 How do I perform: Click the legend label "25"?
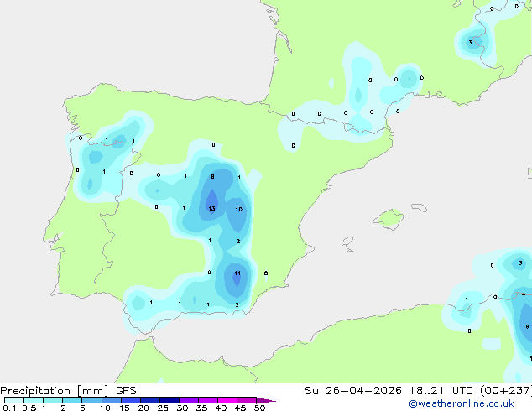point(163,408)
